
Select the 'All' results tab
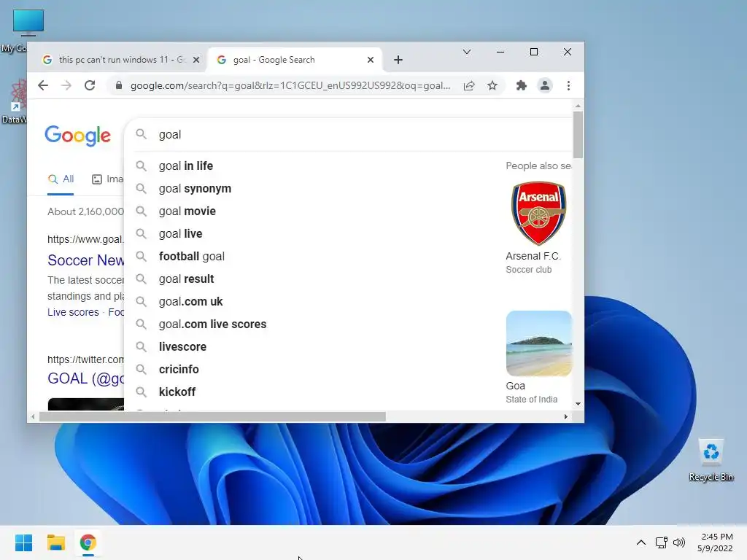pos(61,179)
